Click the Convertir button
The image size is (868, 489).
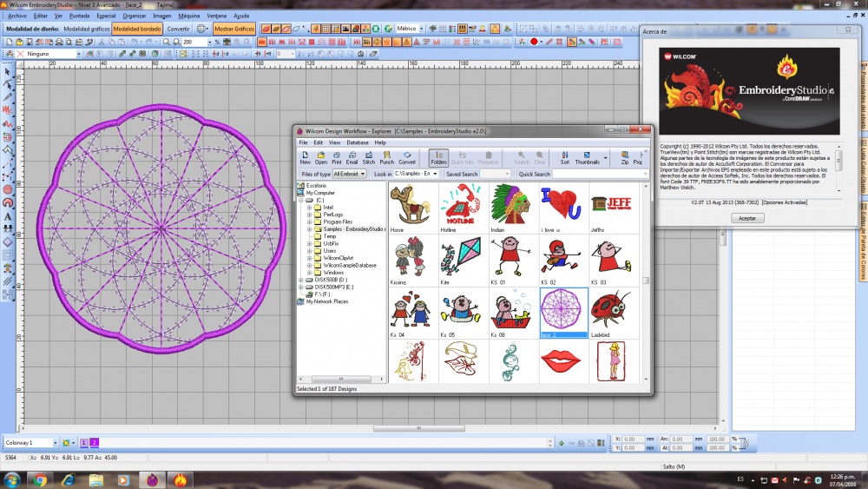[x=178, y=29]
